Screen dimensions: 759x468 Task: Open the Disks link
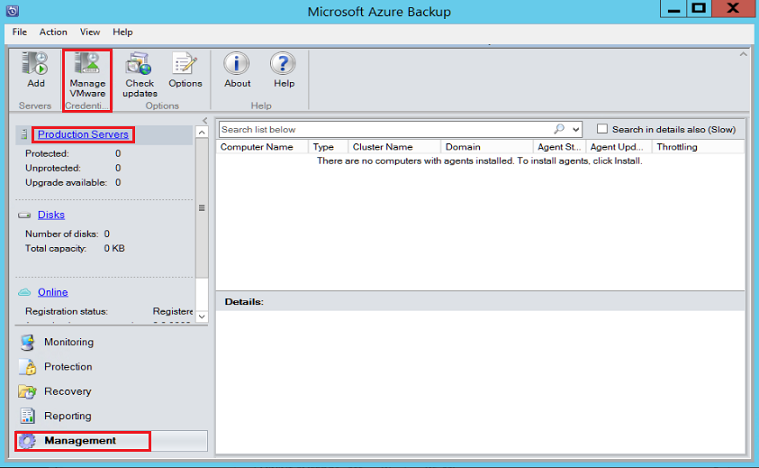(x=51, y=215)
